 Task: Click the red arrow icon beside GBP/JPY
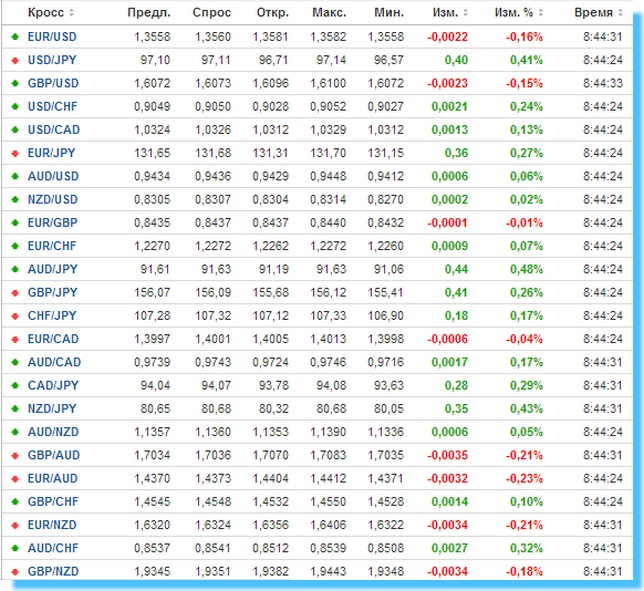point(15,293)
